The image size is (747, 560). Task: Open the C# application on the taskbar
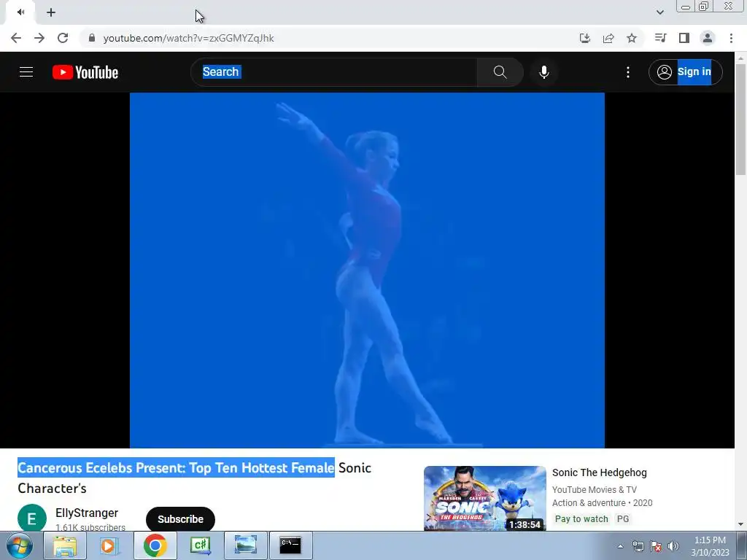pos(201,545)
